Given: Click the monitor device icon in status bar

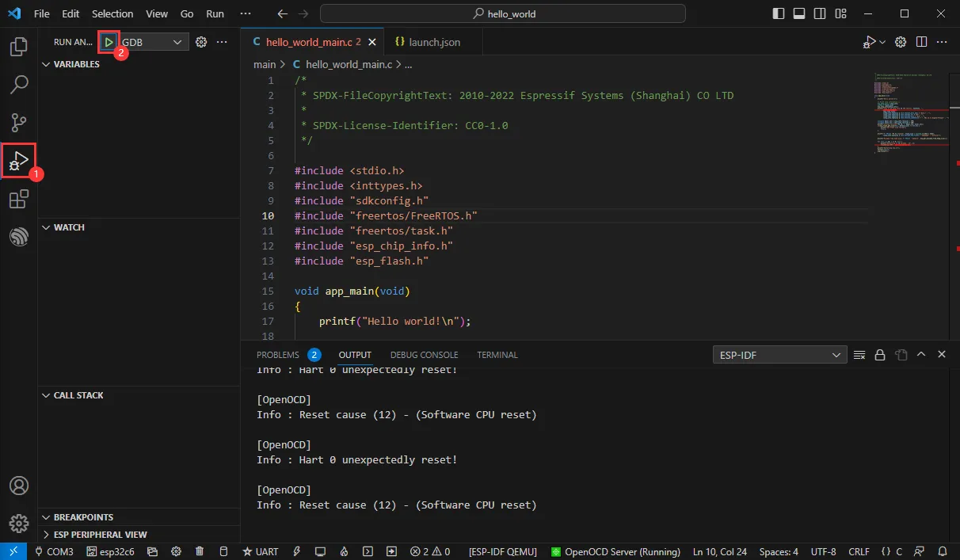Looking at the screenshot, I should (x=320, y=551).
